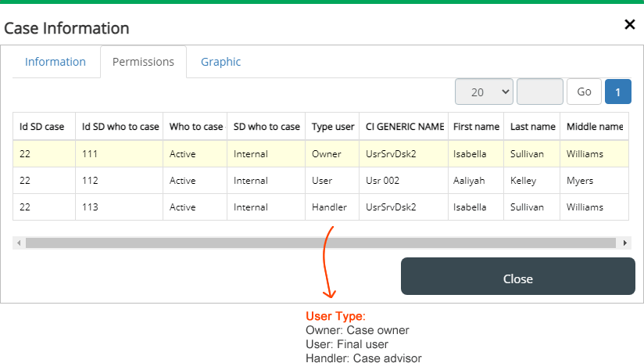Click the horizontal scrollbar track

point(320,243)
